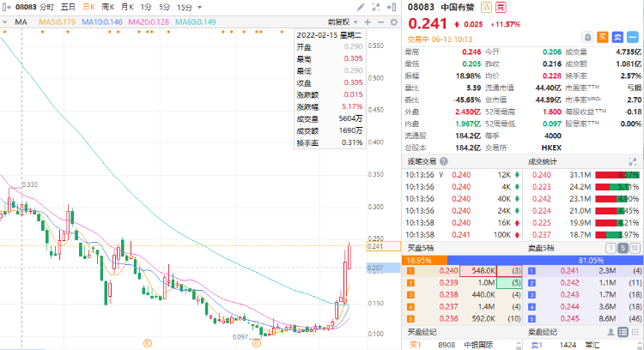644x350 pixels.
Task: Select the 1分 one-minute chart tab
Action: (146, 7)
